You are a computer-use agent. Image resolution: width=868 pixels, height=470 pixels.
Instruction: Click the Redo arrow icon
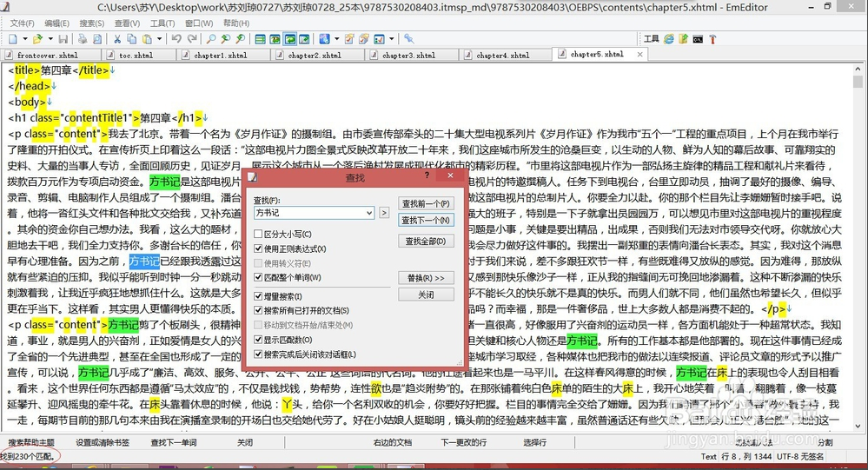coord(191,39)
